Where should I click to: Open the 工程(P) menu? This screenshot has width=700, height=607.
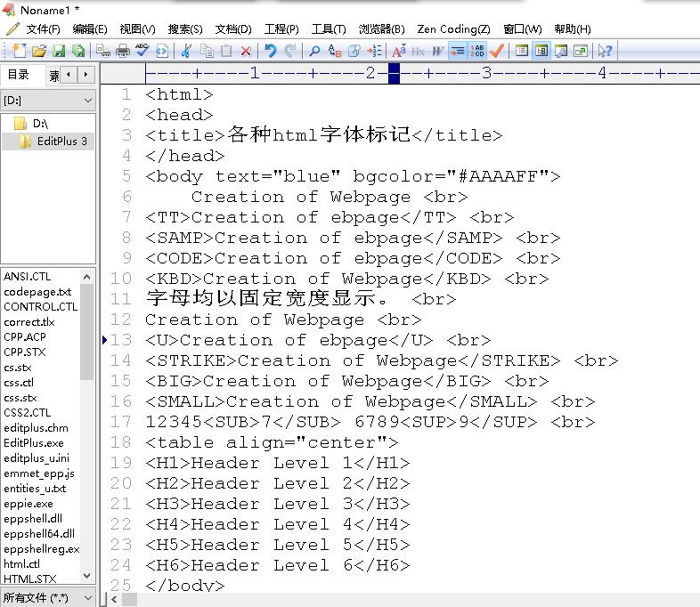click(x=281, y=29)
